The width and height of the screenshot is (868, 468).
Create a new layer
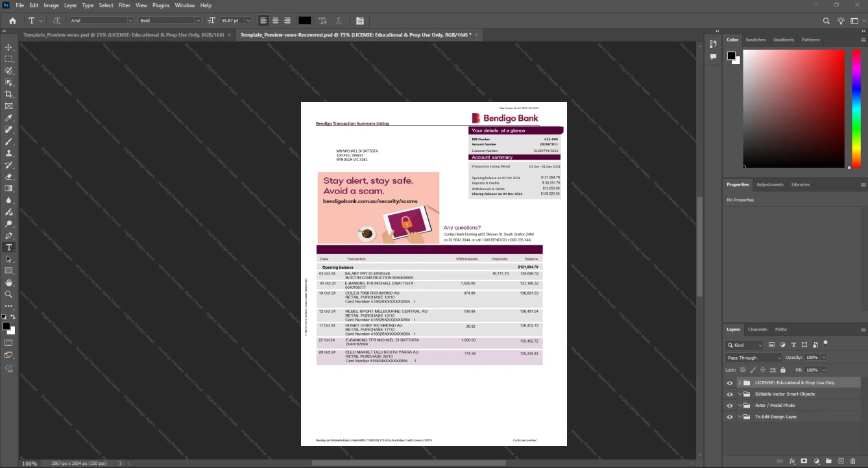tap(841, 461)
